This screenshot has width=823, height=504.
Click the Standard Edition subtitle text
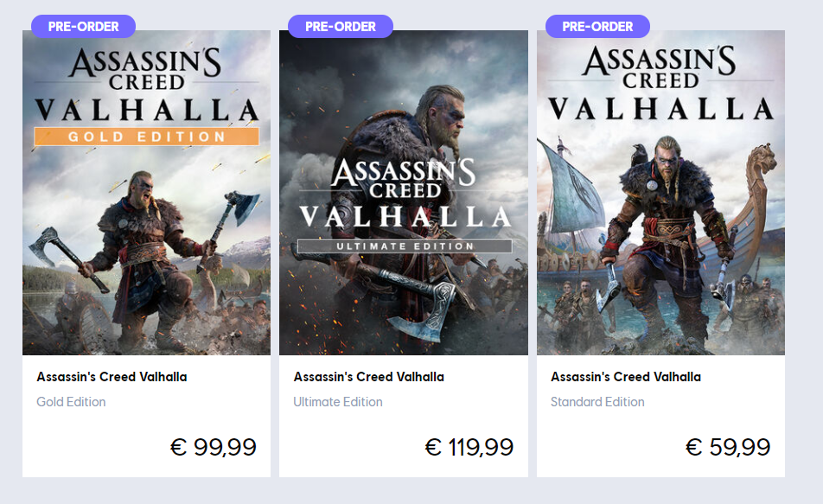pyautogui.click(x=597, y=402)
